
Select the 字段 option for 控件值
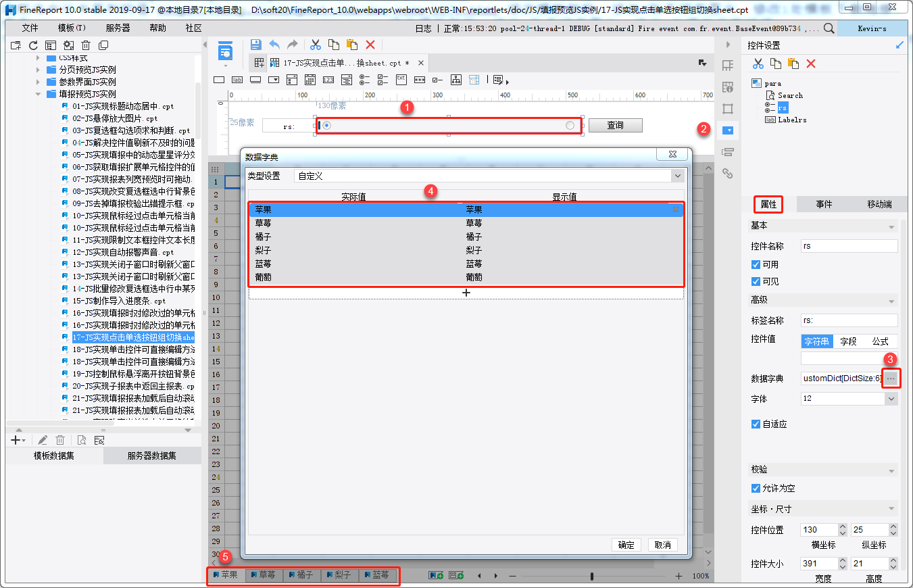coord(848,341)
